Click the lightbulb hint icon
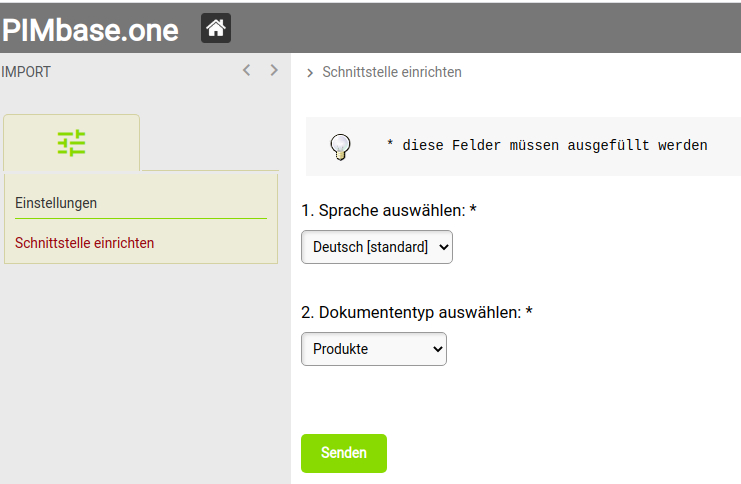The width and height of the screenshot is (741, 484). click(x=340, y=147)
